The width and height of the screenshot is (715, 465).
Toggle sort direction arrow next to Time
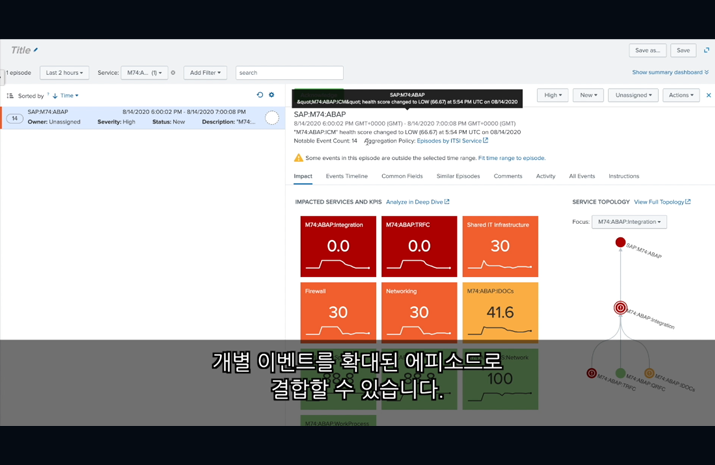tap(55, 96)
